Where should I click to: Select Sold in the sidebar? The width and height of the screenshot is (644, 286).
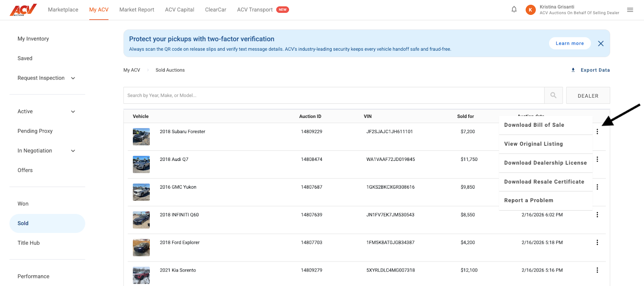click(47, 223)
